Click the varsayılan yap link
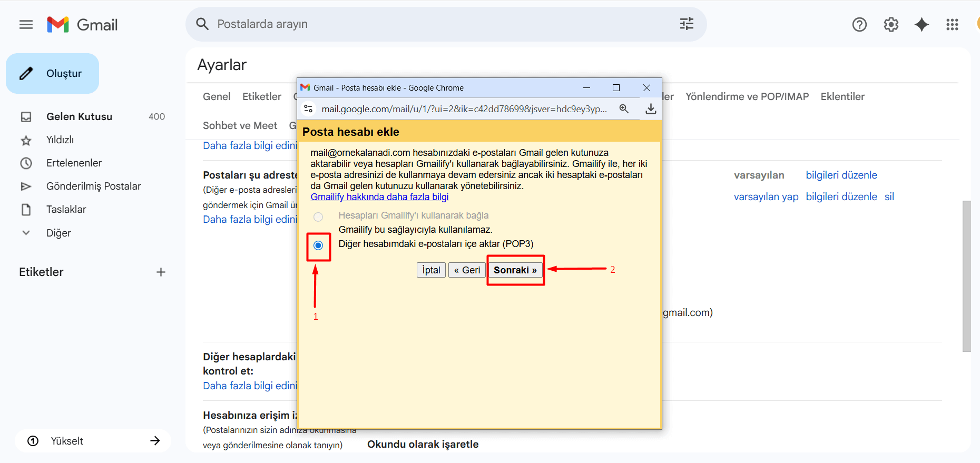Screen dimensions: 980x463 point(766,196)
